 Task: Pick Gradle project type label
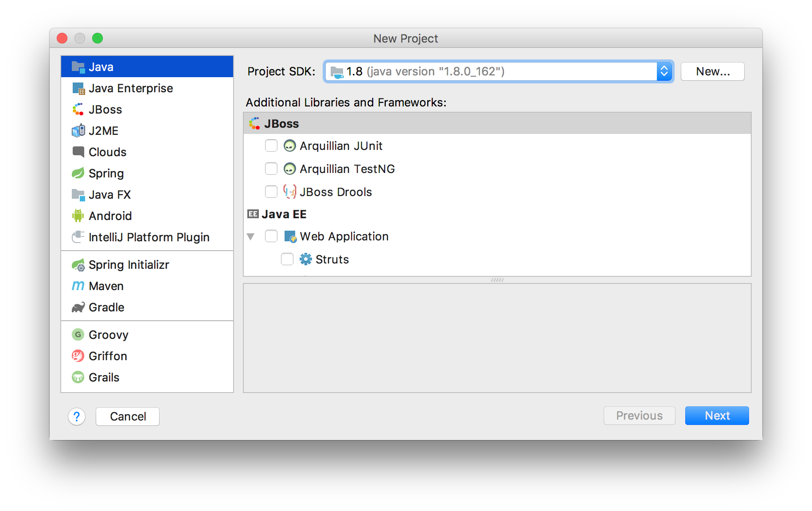(106, 307)
